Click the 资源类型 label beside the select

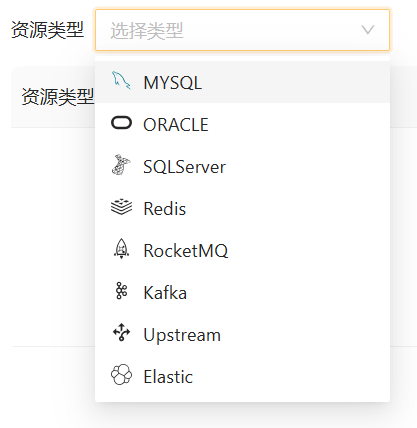47,30
